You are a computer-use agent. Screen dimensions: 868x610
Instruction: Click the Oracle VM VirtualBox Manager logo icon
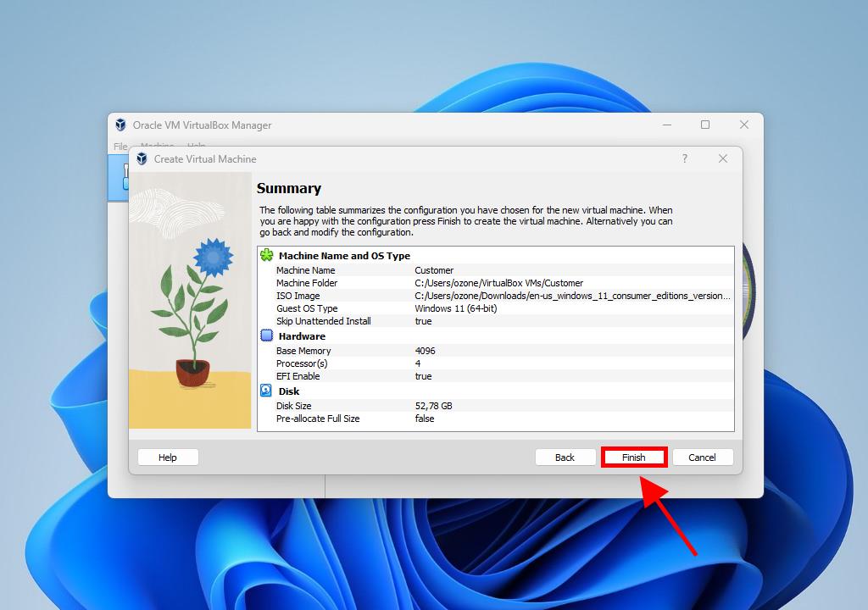[x=121, y=125]
